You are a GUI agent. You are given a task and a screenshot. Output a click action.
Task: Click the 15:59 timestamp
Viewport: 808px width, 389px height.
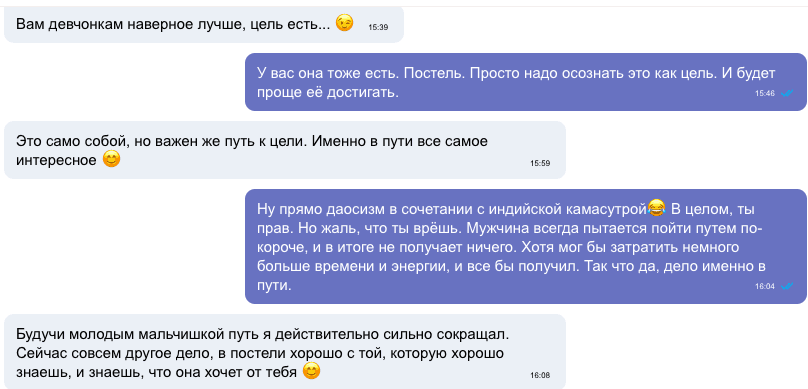pos(540,163)
